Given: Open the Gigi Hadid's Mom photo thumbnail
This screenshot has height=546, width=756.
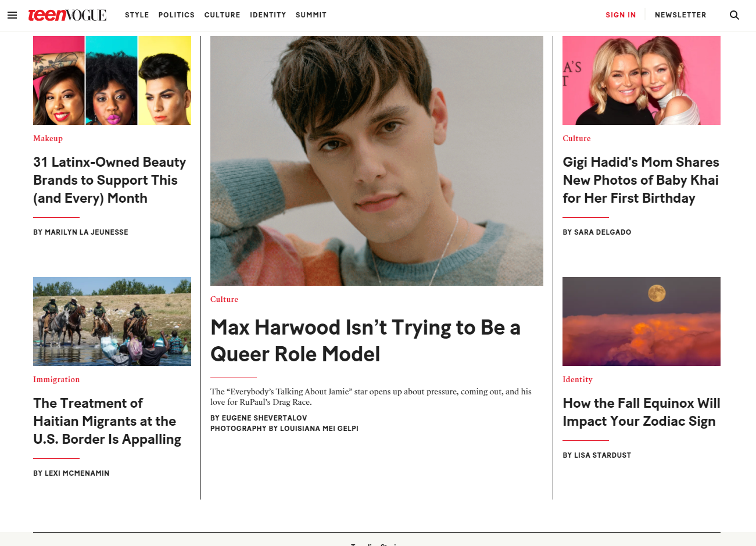Looking at the screenshot, I should (x=642, y=80).
